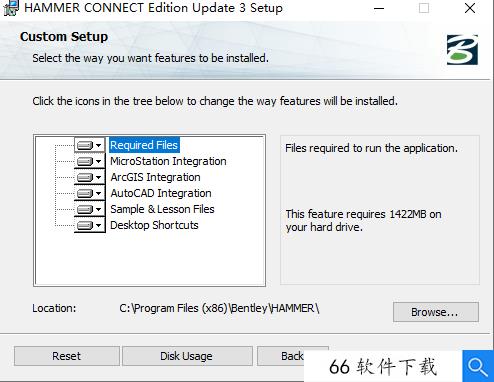This screenshot has height=382, width=494.
Task: Open Disk Usage information
Action: point(187,356)
